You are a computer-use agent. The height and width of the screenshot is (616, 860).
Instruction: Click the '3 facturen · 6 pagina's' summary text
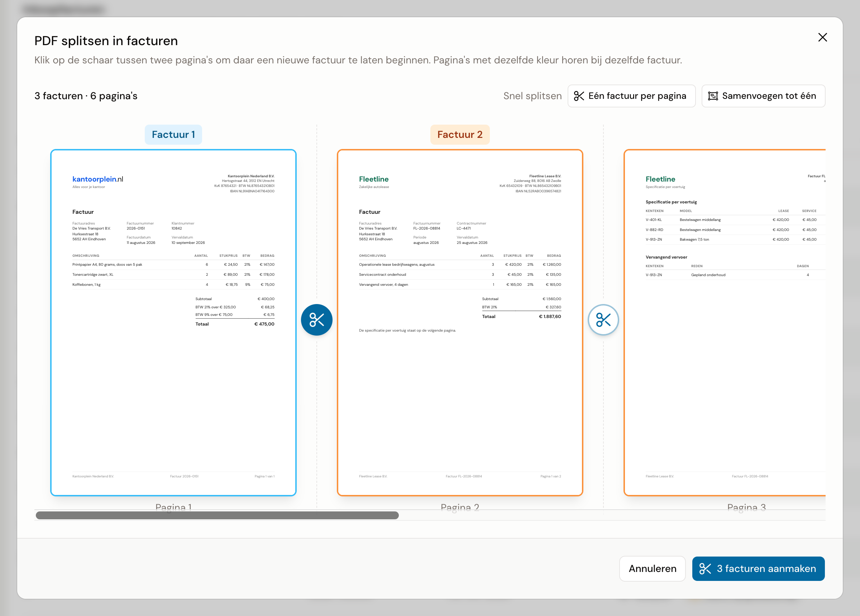pos(86,96)
